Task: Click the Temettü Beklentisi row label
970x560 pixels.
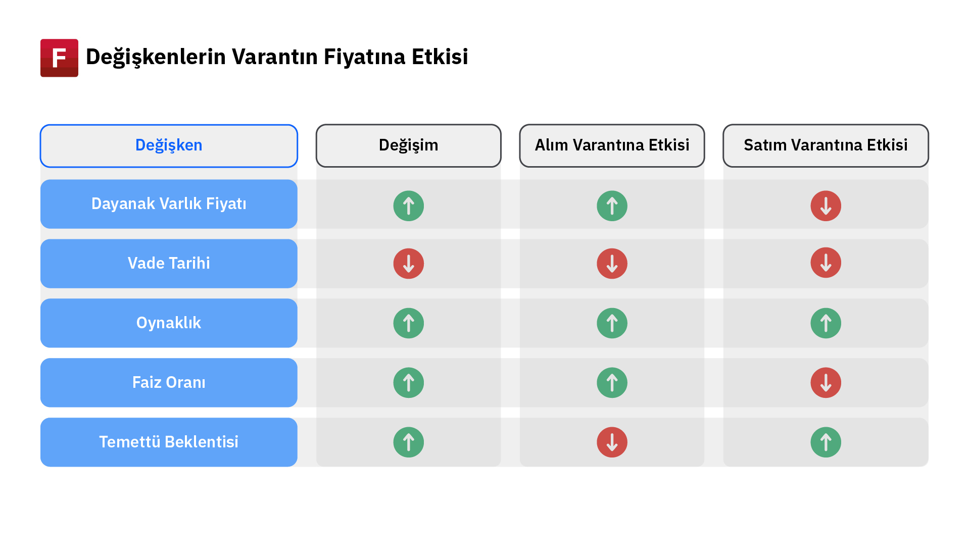Action: point(169,442)
